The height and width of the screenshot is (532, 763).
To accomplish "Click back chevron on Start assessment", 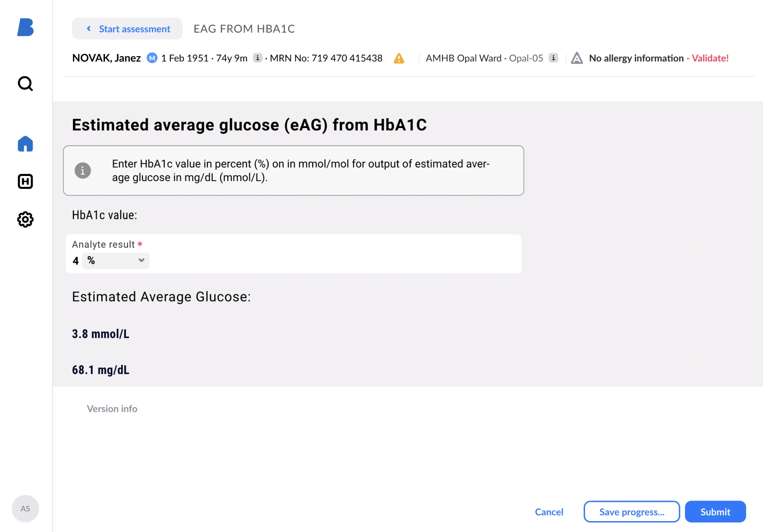I will [89, 29].
